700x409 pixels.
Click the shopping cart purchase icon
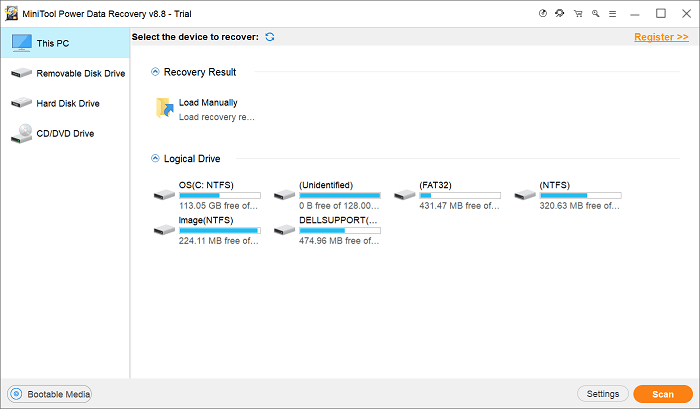pos(578,14)
